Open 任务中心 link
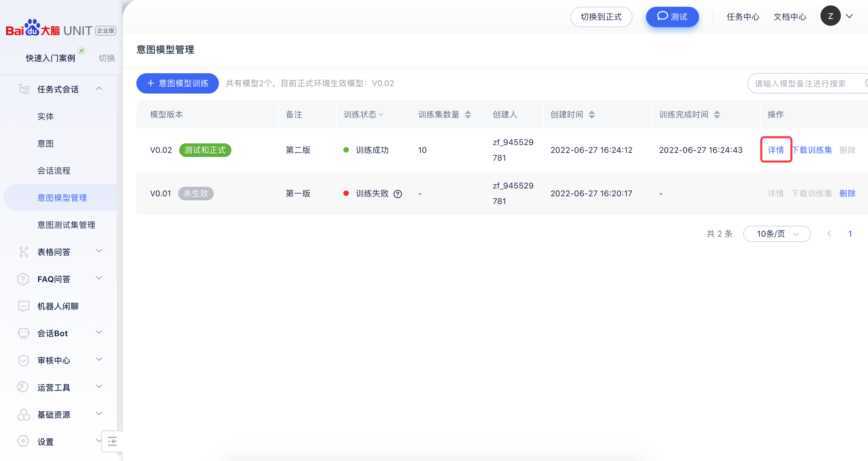 (743, 17)
